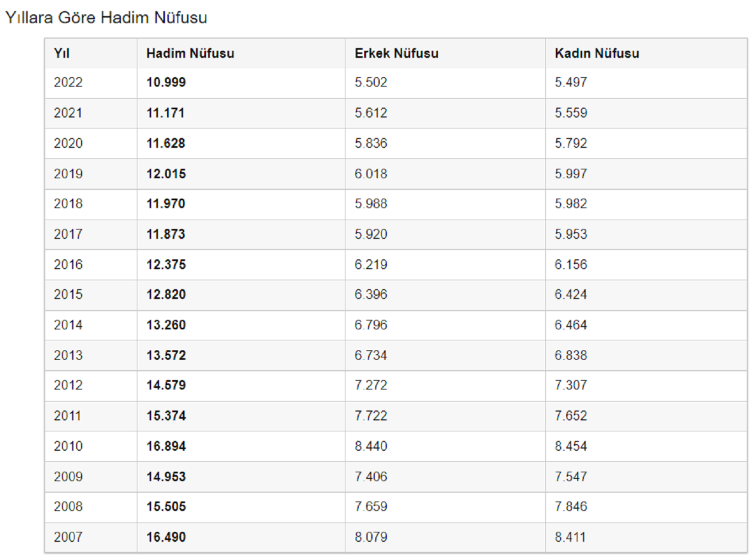Viewport: 755px width, 560px height.
Task: Select the female population value 5.792
Action: pos(571,143)
